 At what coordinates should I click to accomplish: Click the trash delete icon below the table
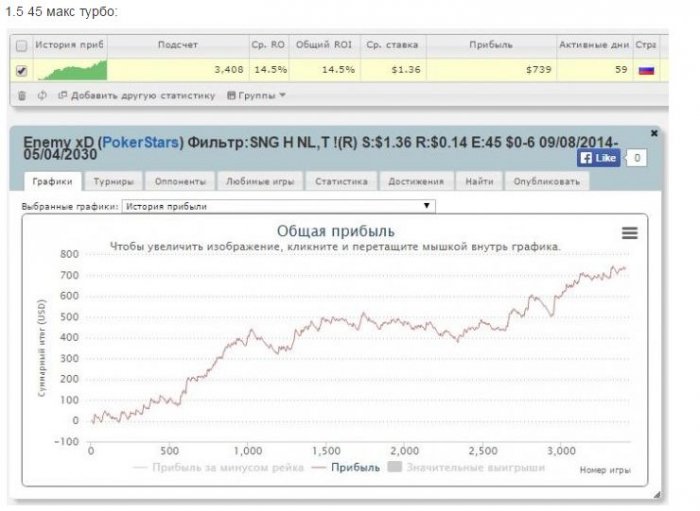click(x=21, y=96)
